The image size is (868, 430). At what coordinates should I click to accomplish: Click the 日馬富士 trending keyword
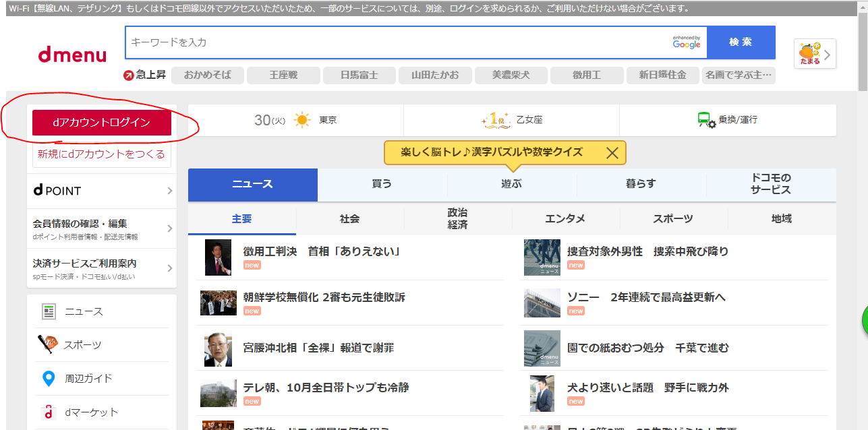pos(359,75)
